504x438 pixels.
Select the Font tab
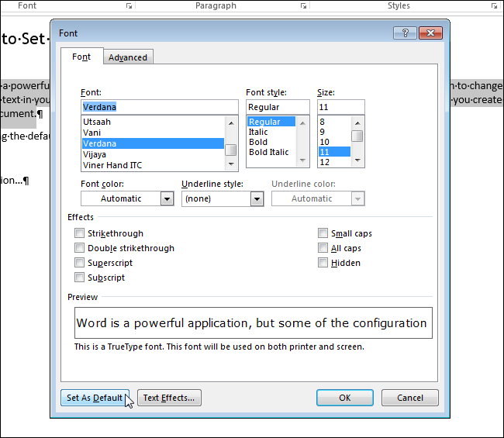(81, 57)
